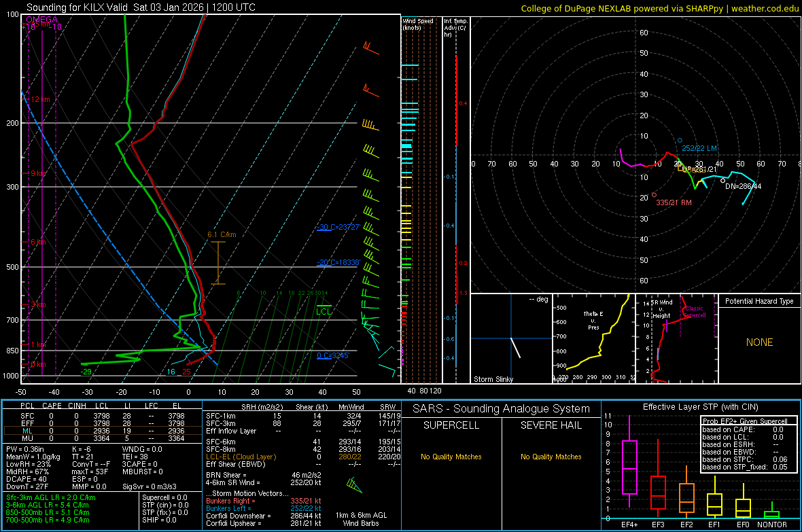Click the 'Storm Slinky' panel label
Screen dimensions: 802x532
493,379
